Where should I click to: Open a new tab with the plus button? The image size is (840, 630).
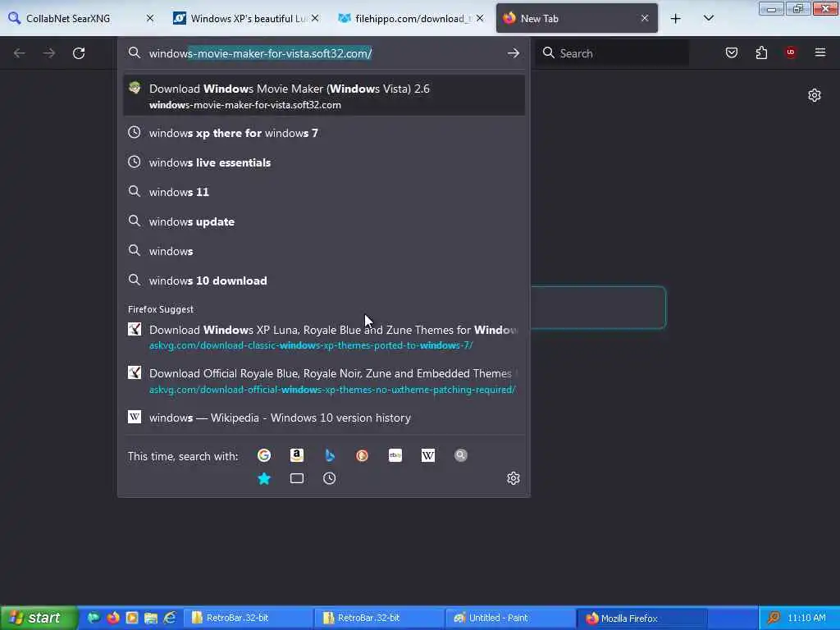[x=676, y=19]
